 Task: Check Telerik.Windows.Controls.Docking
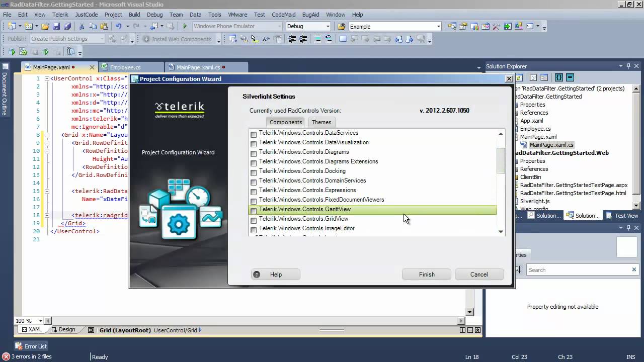(x=254, y=172)
